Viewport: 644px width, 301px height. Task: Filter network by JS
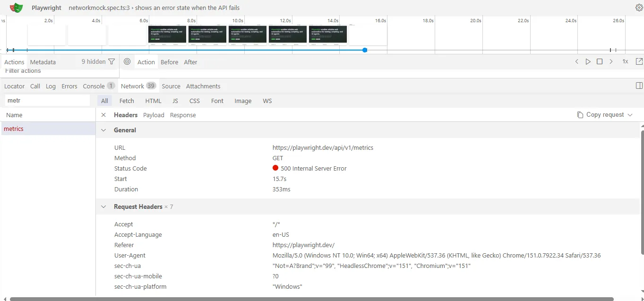175,101
